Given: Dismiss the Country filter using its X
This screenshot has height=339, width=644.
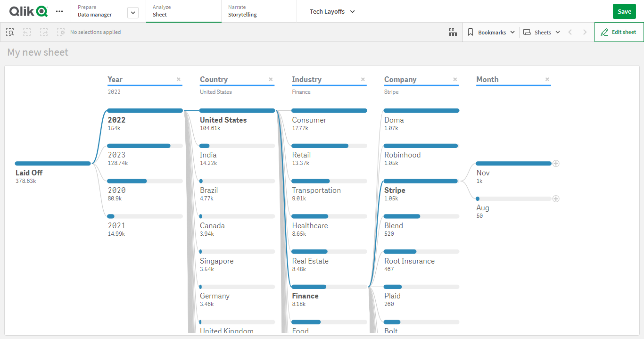Looking at the screenshot, I should 271,79.
